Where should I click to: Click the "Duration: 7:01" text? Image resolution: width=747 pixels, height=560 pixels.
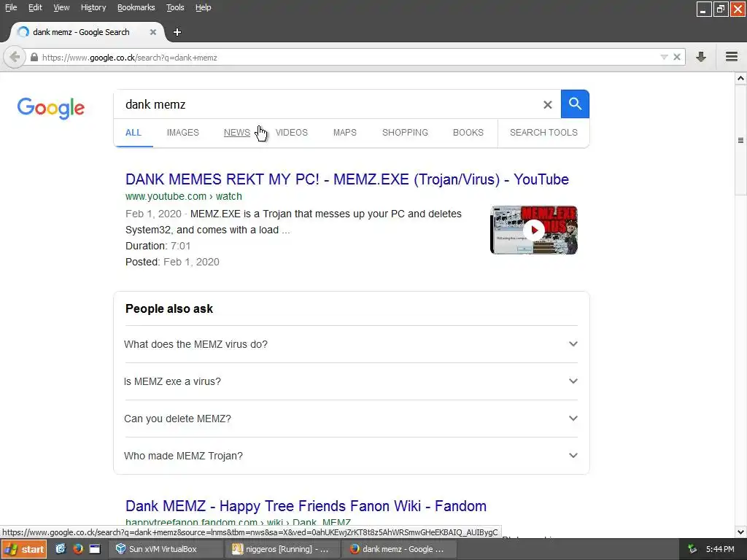coord(158,246)
